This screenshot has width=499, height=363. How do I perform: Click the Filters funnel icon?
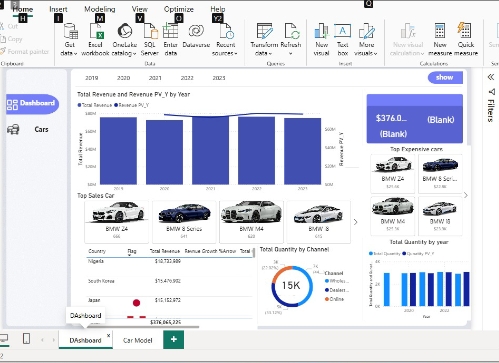[x=491, y=92]
